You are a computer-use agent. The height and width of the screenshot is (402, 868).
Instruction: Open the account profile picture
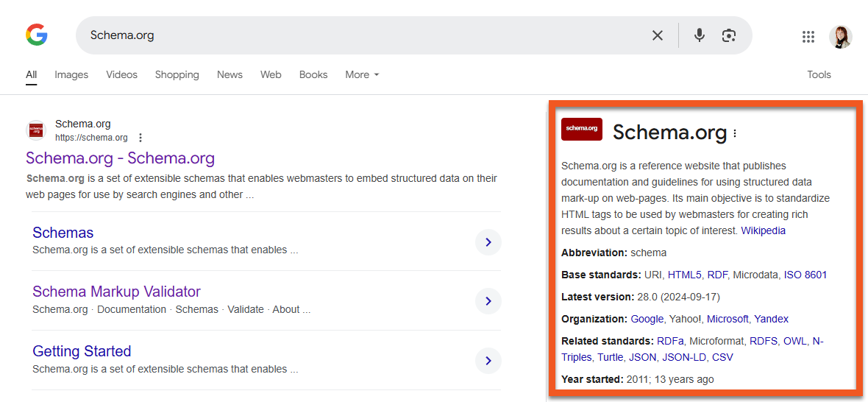(840, 37)
